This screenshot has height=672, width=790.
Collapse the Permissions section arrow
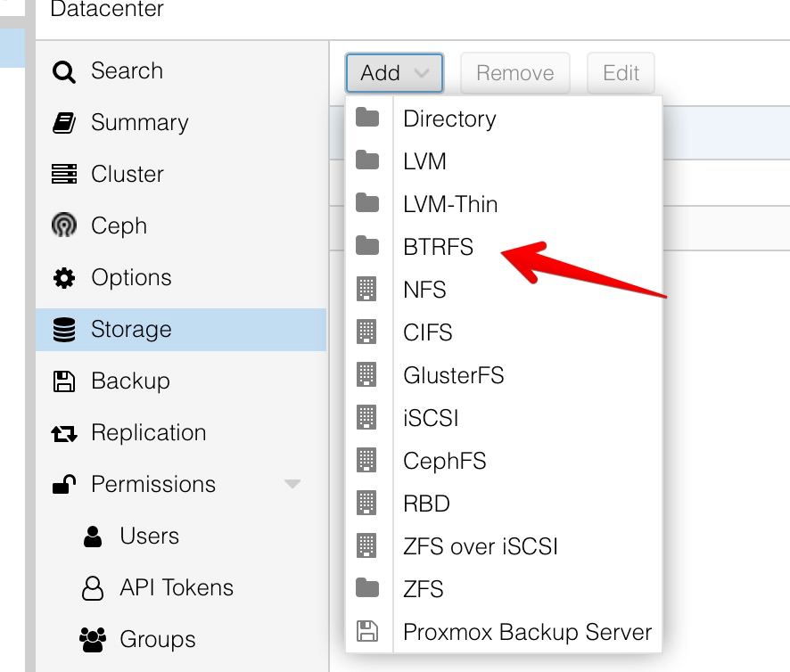(x=292, y=484)
